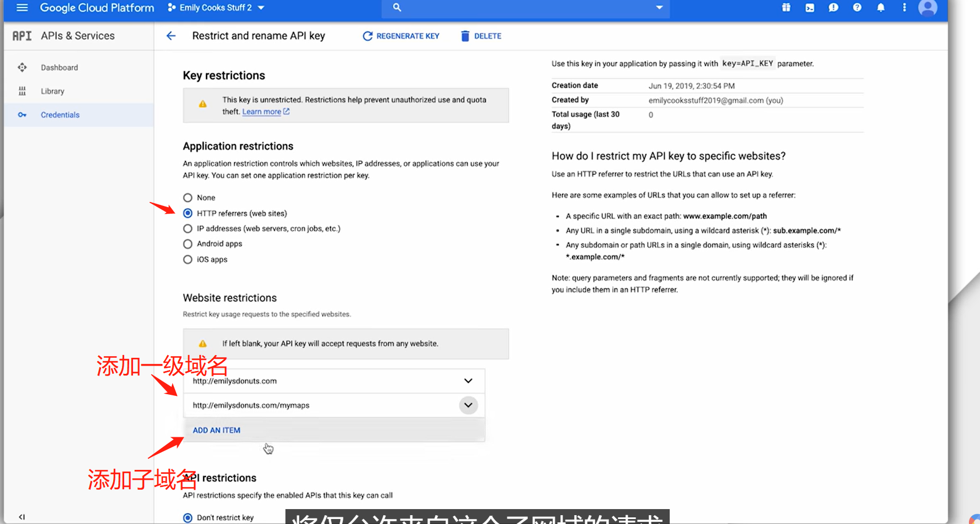Open the notifications bell

pyautogui.click(x=881, y=8)
